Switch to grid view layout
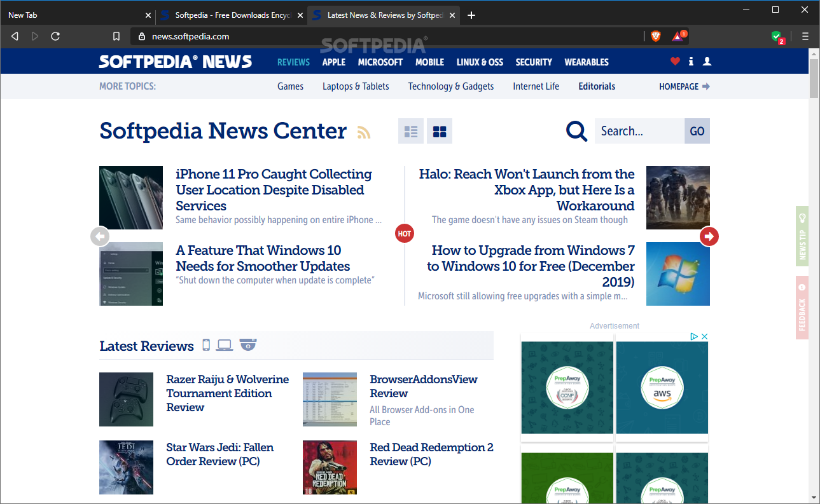820x504 pixels. 440,132
